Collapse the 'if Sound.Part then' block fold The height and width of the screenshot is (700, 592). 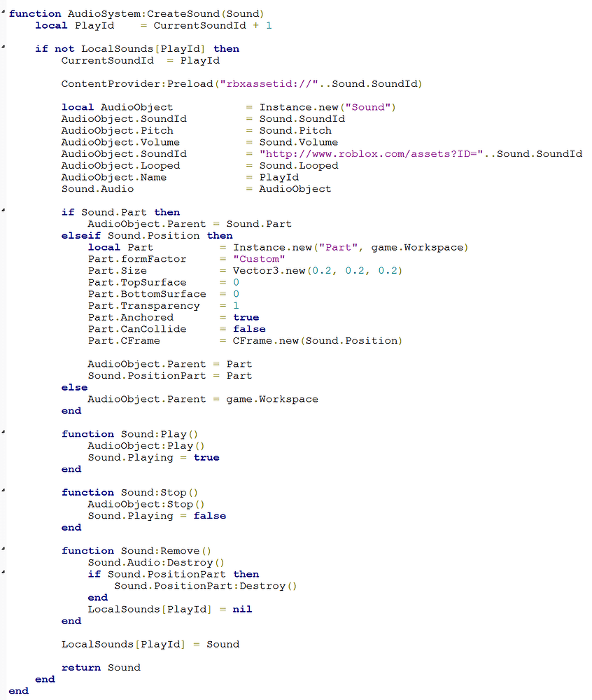[x=3, y=210]
